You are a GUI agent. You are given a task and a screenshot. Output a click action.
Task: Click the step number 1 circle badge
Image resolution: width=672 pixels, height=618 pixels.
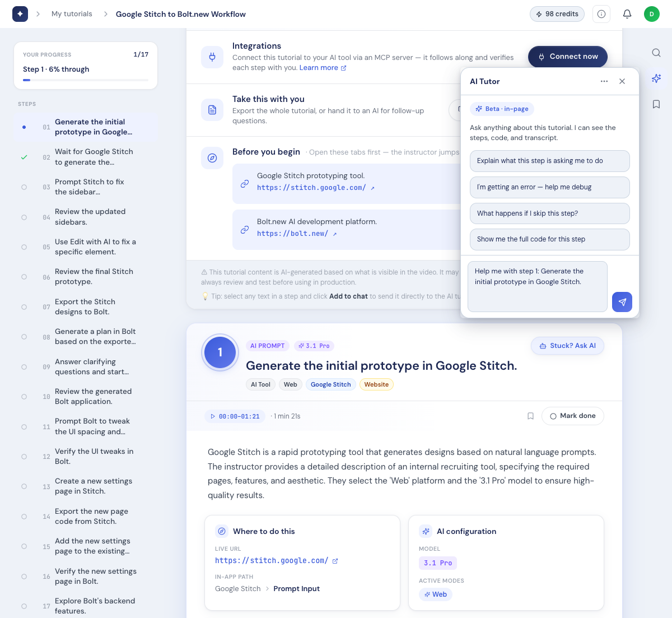pos(220,352)
